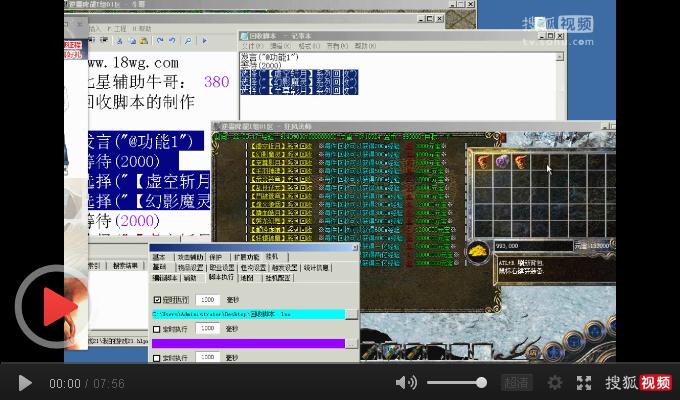Click the 993,000 gold amount field

click(533, 246)
